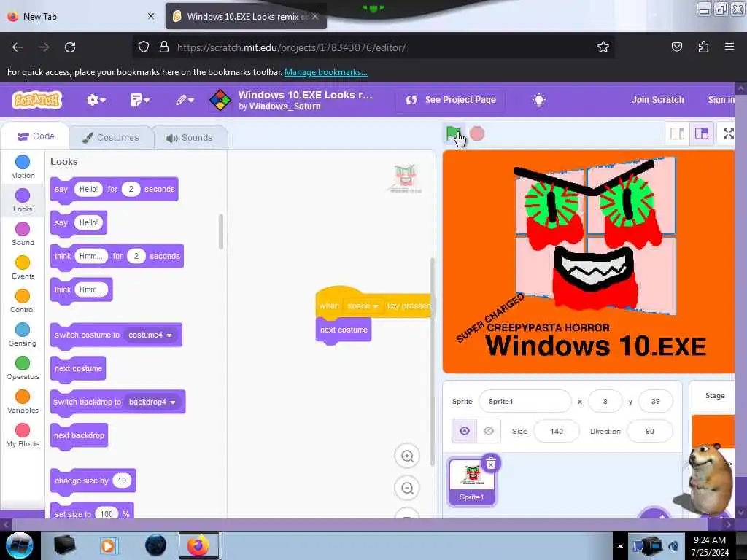Select the Variables block category
The image size is (747, 560).
(23, 402)
